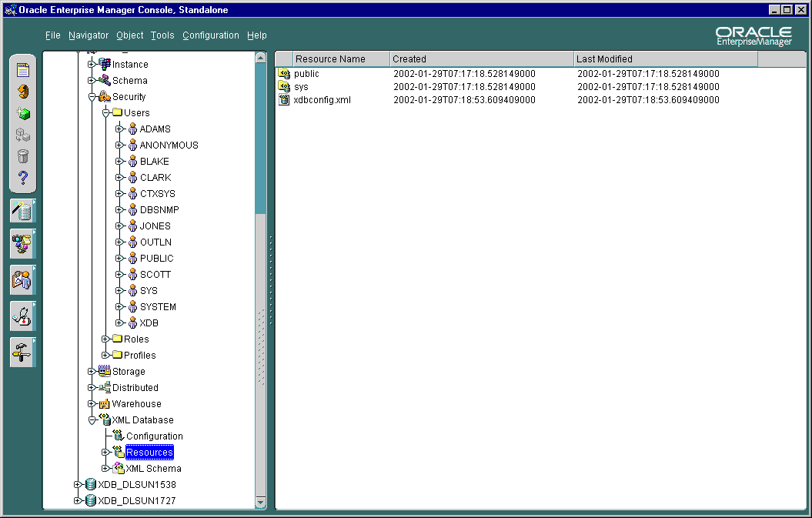Open the Configuration menu
Viewport: 812px width, 518px height.
pyautogui.click(x=212, y=35)
